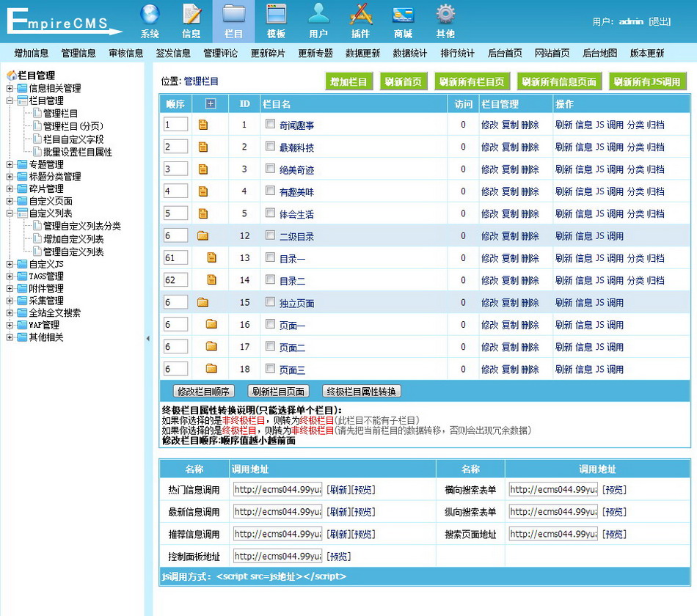697x616 pixels.
Task: Open the 插件 tools icon
Action: [x=360, y=15]
